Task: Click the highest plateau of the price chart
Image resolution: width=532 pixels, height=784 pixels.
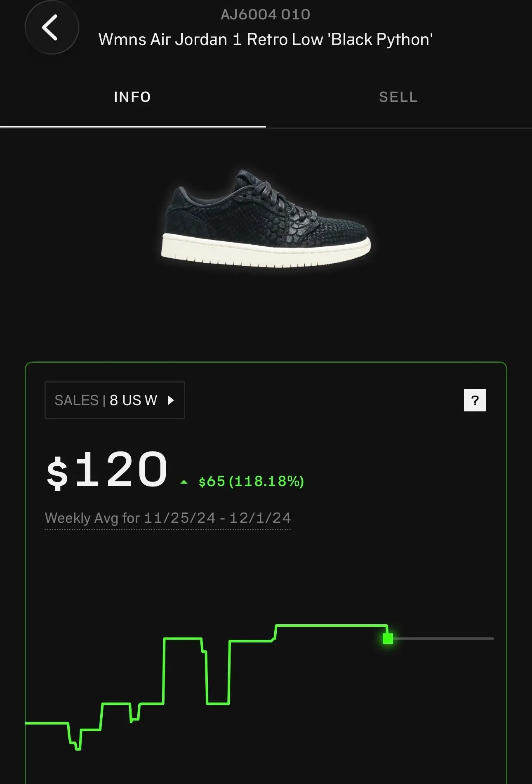Action: (x=332, y=626)
